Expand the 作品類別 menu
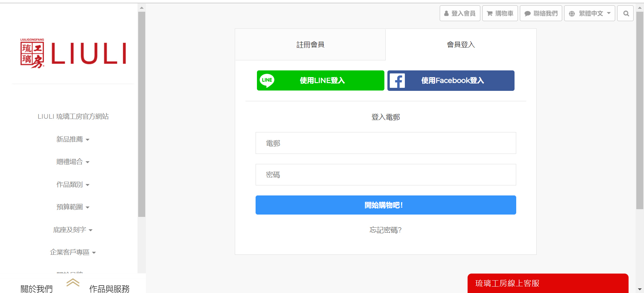This screenshot has height=293, width=644. tap(73, 185)
